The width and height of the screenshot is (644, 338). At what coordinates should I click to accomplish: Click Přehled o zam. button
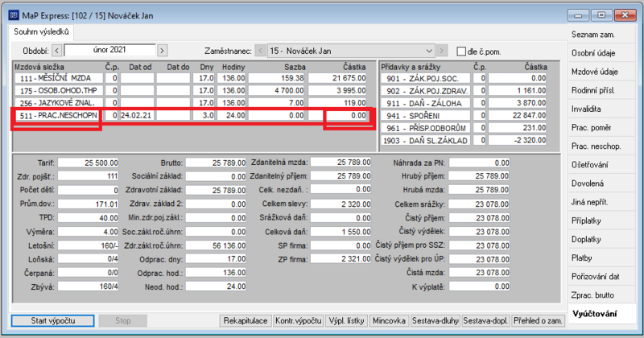coord(538,321)
